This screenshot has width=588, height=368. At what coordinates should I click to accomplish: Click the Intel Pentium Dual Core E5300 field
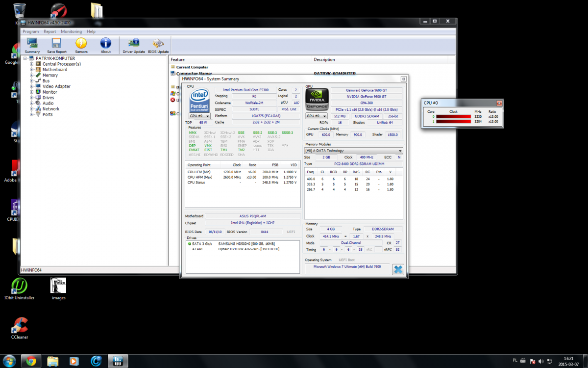click(245, 90)
